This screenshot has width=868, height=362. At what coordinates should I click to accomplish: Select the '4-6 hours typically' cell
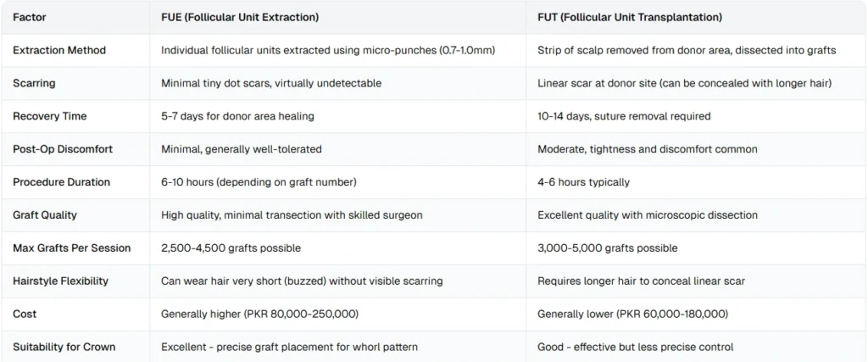pos(583,182)
